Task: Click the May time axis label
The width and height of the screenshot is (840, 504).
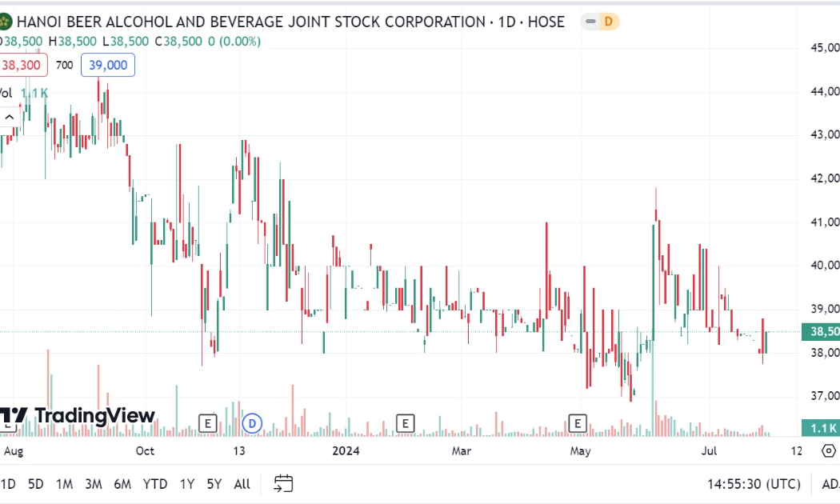Action: pyautogui.click(x=580, y=451)
